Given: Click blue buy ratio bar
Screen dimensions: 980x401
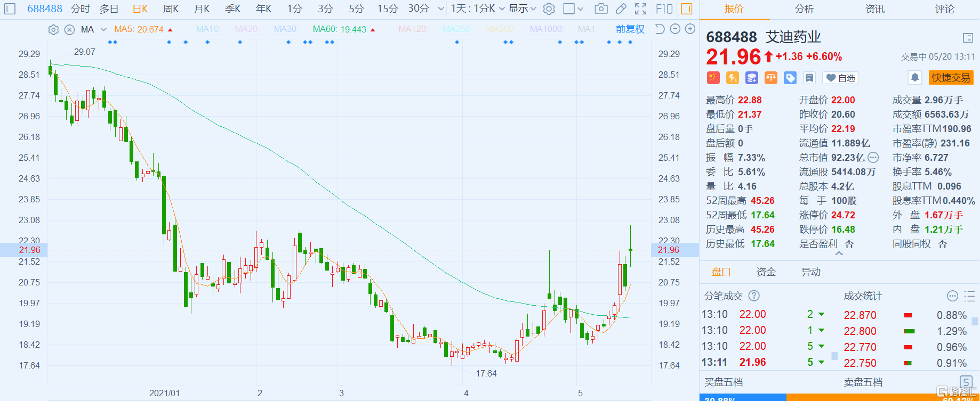Looking at the screenshot, I should coord(743,398).
